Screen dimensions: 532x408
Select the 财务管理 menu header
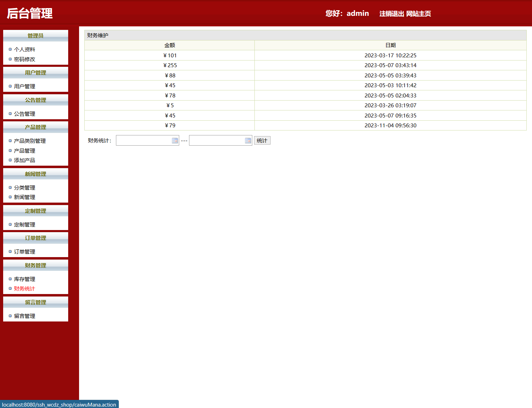[x=35, y=265]
